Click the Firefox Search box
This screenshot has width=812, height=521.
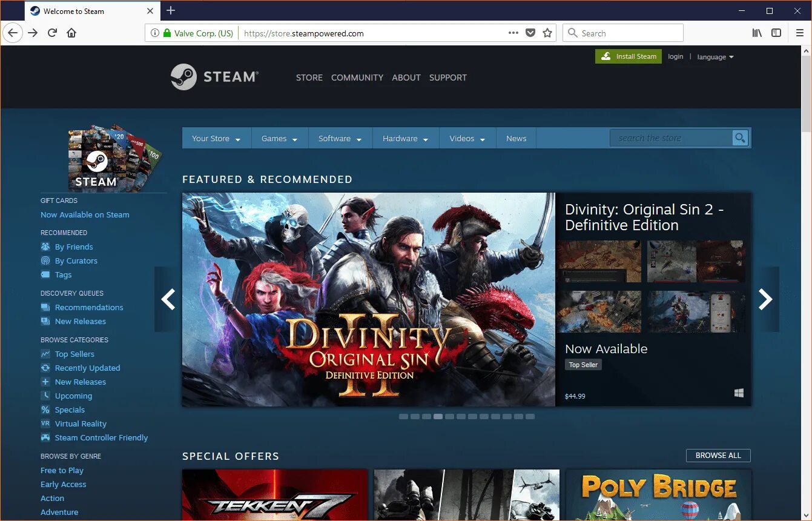[623, 33]
